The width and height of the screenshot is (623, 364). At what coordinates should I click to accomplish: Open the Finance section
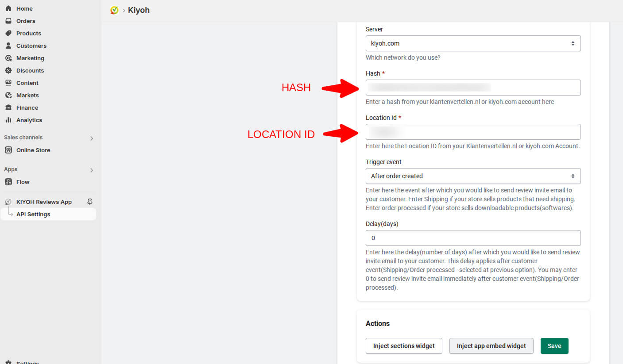pos(27,107)
